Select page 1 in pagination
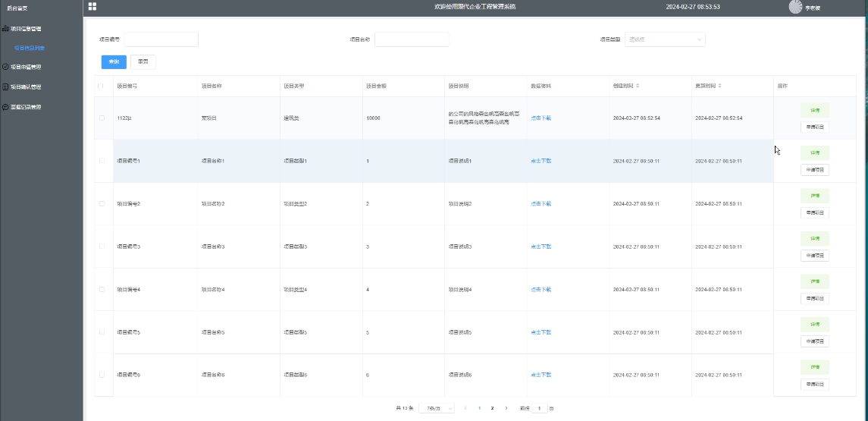Screen dimensions: 868x421 click(x=479, y=408)
